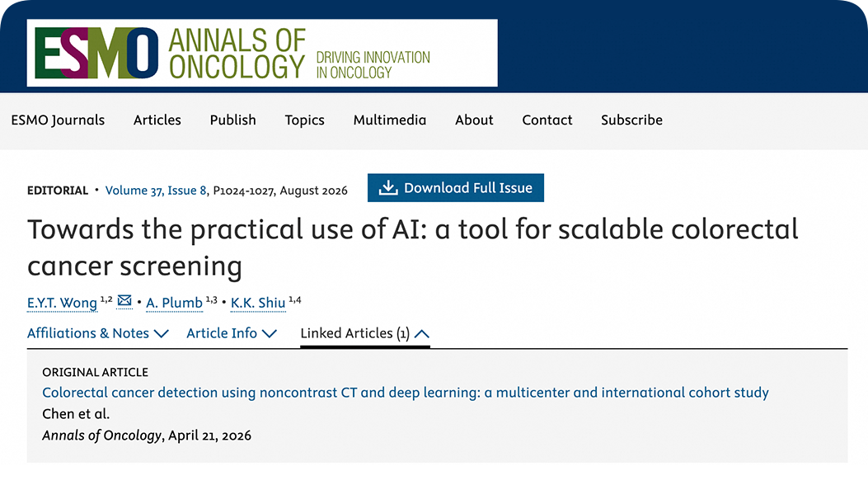Click the envelope email icon beside E.Y.T. Wong

tap(124, 300)
